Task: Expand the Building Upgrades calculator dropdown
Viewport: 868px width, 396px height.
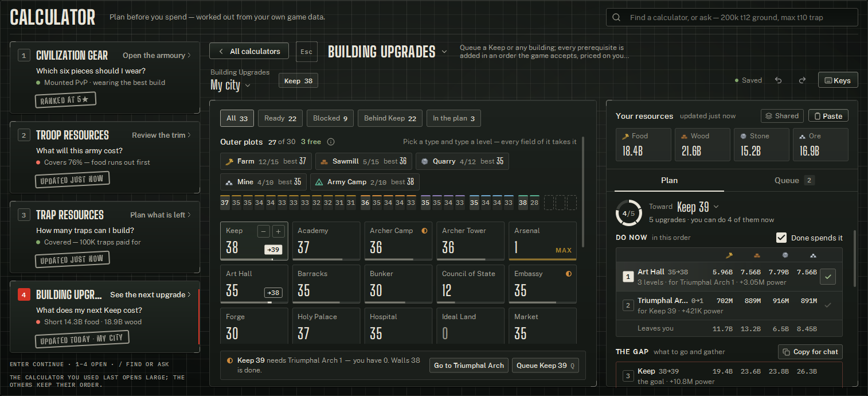Action: (444, 52)
